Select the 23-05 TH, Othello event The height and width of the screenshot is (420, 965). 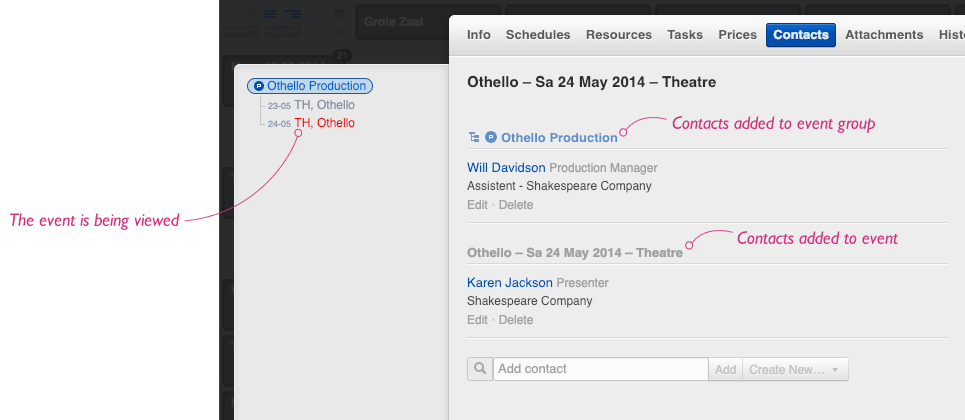click(x=324, y=105)
